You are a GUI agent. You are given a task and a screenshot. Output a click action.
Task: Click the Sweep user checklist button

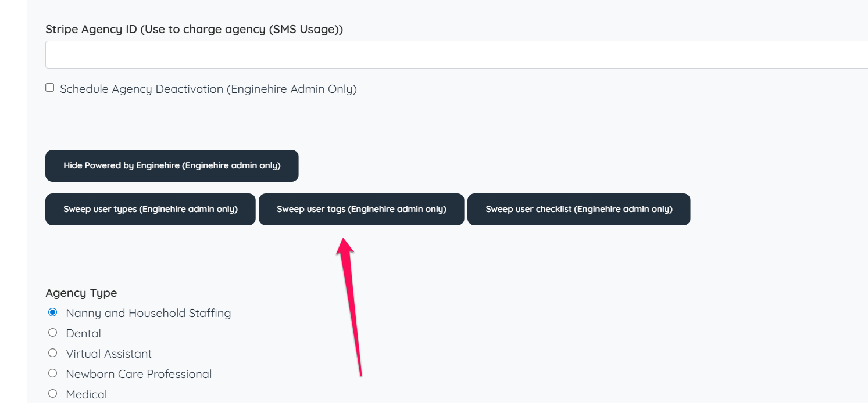[579, 209]
